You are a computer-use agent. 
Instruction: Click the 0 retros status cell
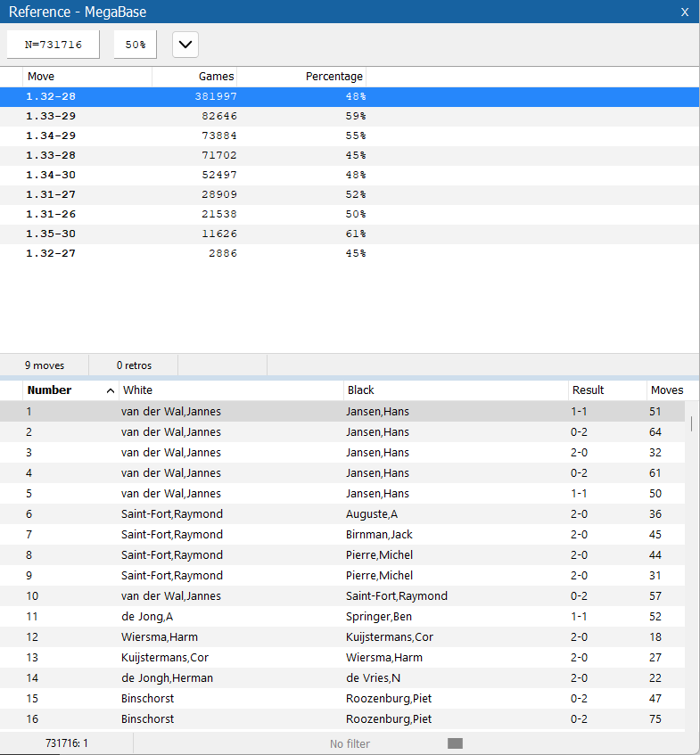point(134,365)
